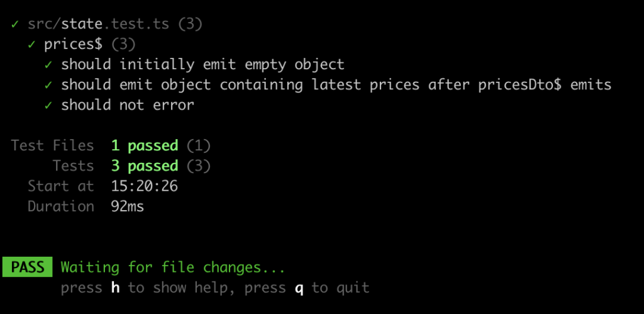Viewport: 644px width, 314px height.
Task: Click the '1 passed' Test Files result
Action: (145, 145)
